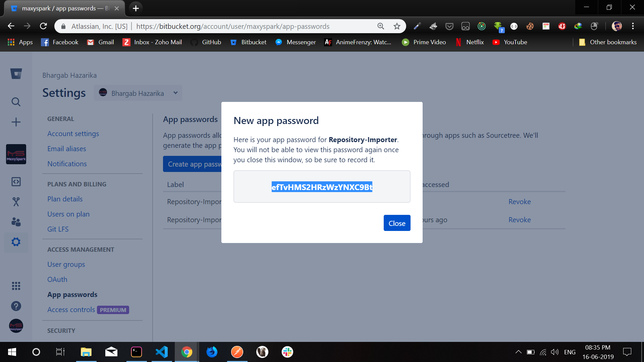The height and width of the screenshot is (362, 644).
Task: Close the New app password dialog
Action: (x=397, y=223)
